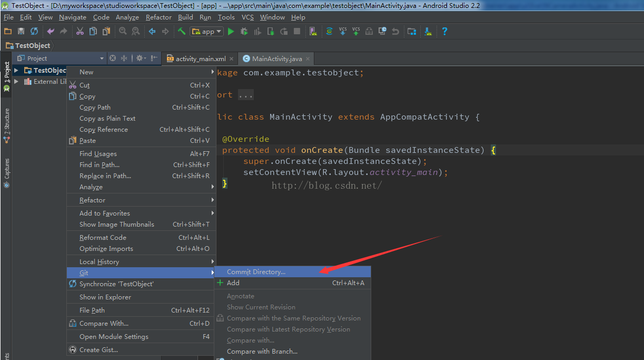Open the Project panel gear settings dropdown
The height and width of the screenshot is (360, 644).
pyautogui.click(x=141, y=59)
